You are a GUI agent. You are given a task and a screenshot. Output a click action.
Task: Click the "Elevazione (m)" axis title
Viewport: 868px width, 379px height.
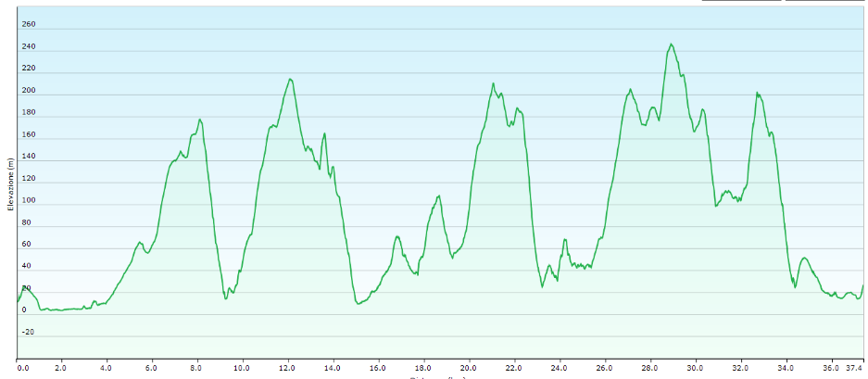(10, 184)
